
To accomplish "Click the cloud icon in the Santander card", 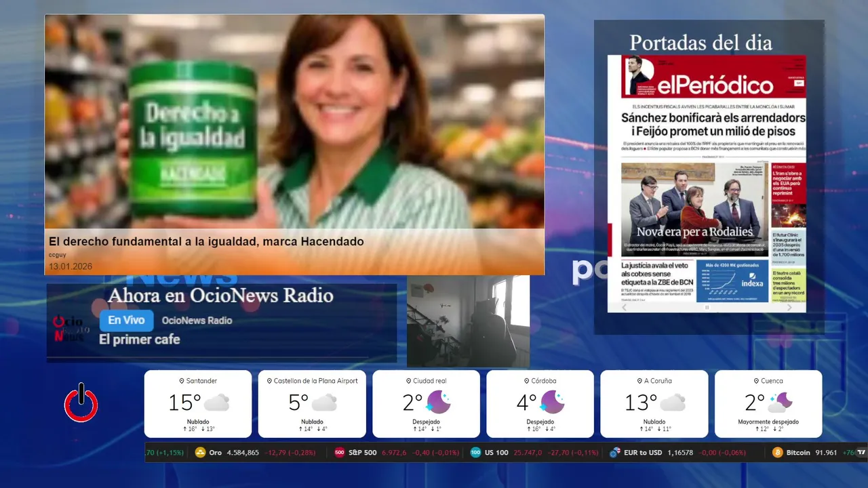I will (x=216, y=403).
